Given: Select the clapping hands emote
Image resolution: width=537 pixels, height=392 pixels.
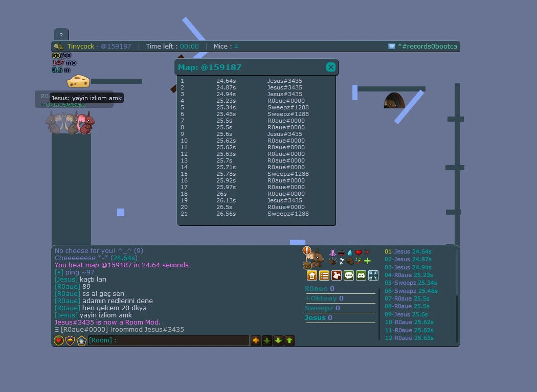Looking at the screenshot, I should [x=332, y=261].
